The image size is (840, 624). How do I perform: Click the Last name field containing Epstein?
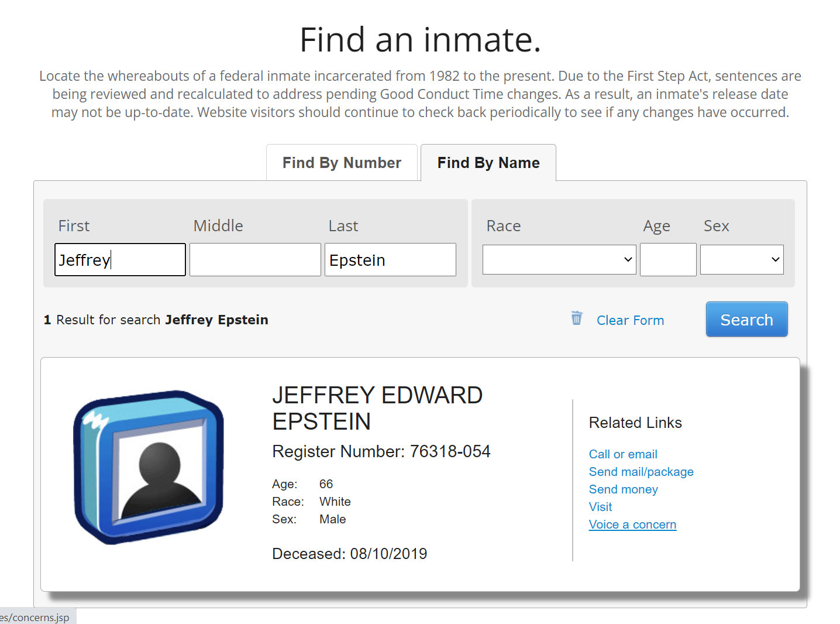click(x=390, y=259)
